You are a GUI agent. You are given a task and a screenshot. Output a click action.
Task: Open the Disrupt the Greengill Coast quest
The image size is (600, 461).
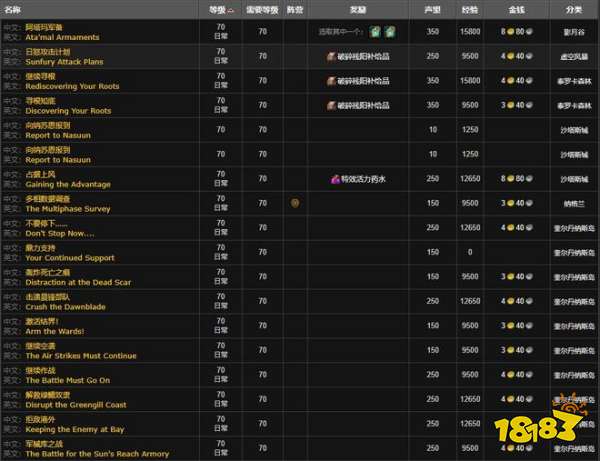[75, 404]
